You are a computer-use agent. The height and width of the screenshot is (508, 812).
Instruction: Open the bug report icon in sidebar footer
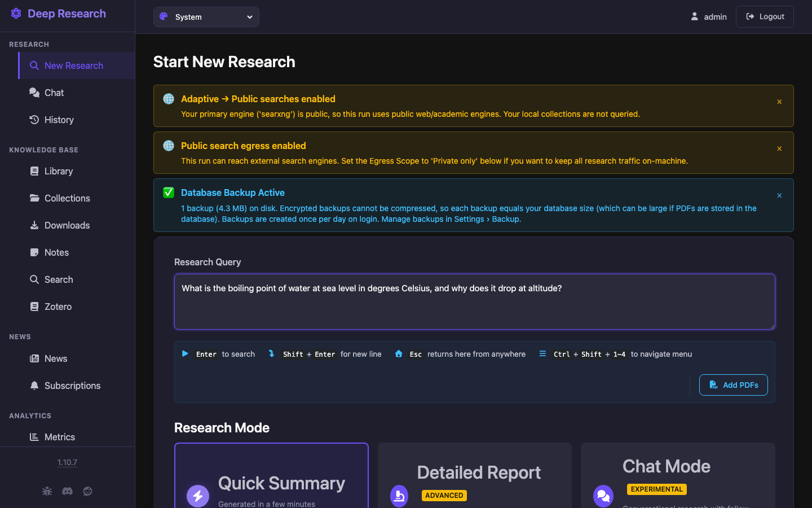[x=47, y=491]
